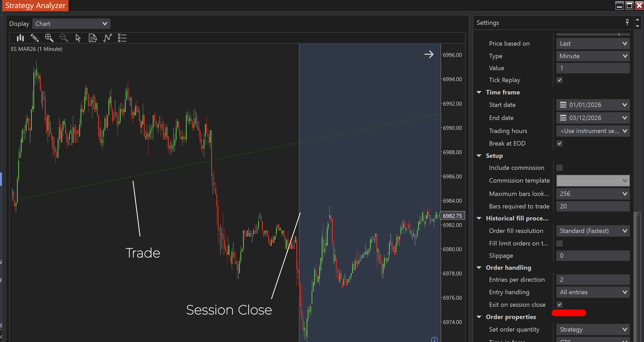644x342 pixels.
Task: Disable the Tick Replay checkbox
Action: pyautogui.click(x=560, y=80)
